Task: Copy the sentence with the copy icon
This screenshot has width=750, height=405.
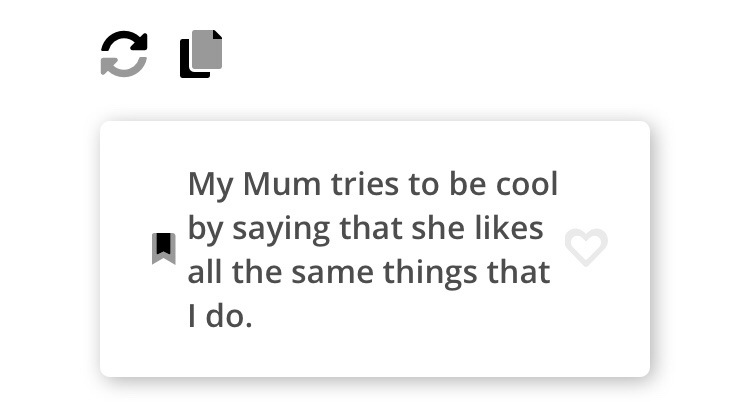Action: (201, 53)
